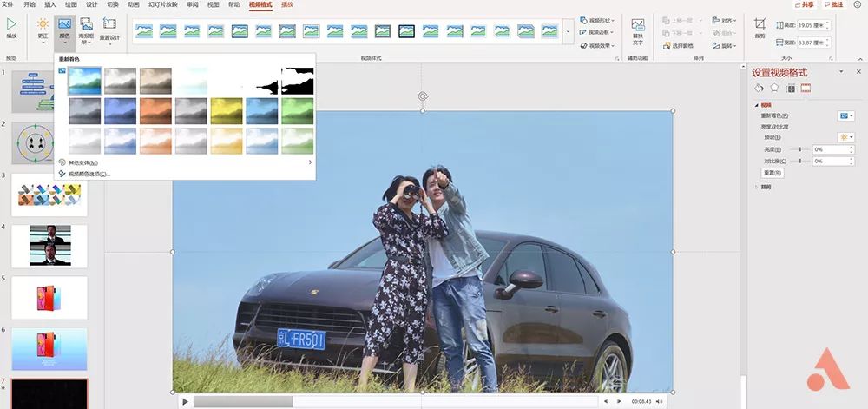Open Fill & Line paint bucket tab in pane
The image size is (868, 409).
[x=759, y=88]
